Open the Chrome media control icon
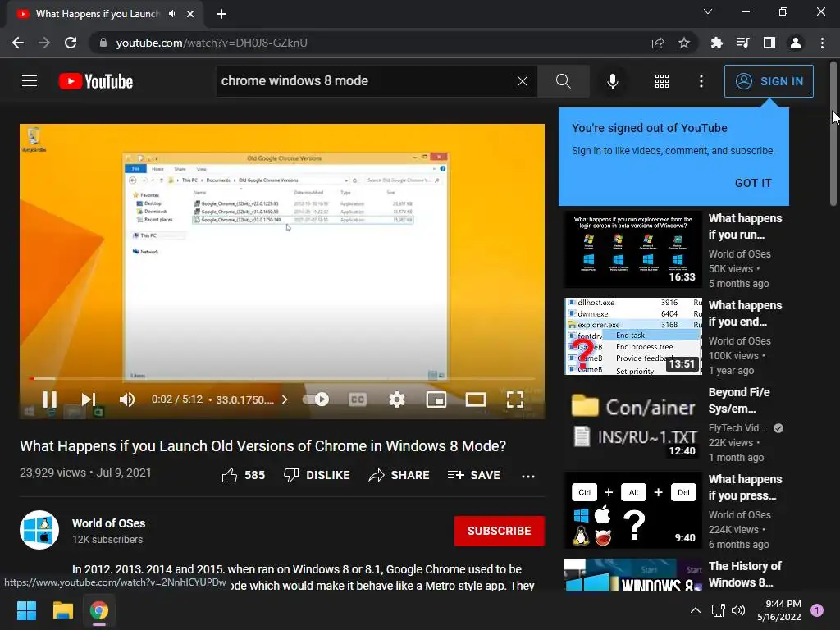The image size is (840, 630). click(742, 43)
